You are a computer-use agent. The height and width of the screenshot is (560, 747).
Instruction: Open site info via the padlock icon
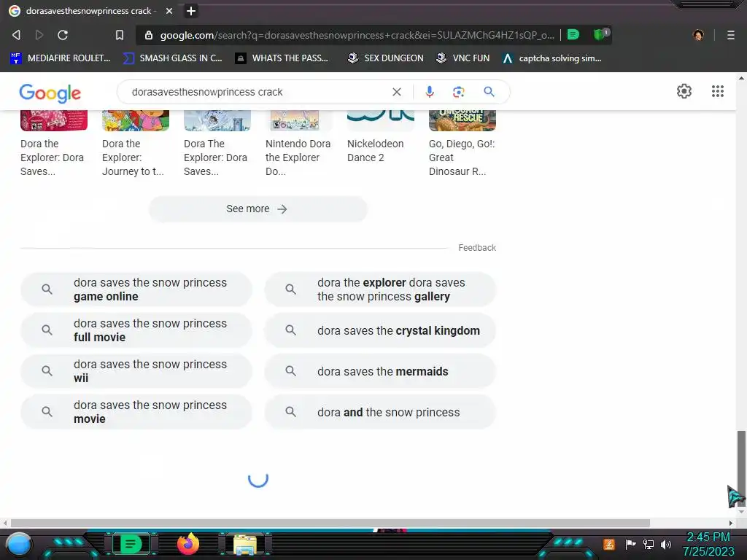(x=149, y=35)
